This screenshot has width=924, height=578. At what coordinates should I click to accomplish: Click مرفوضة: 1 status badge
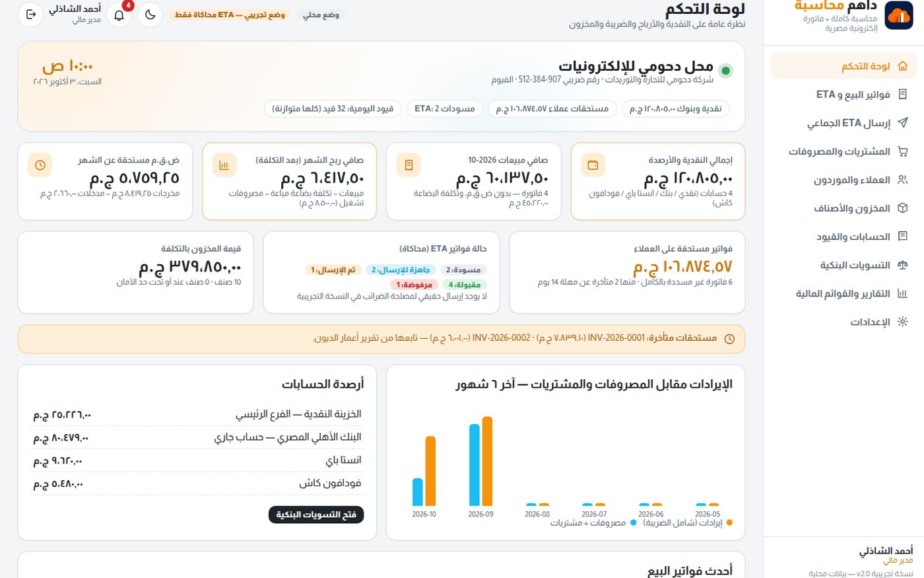pyautogui.click(x=414, y=285)
